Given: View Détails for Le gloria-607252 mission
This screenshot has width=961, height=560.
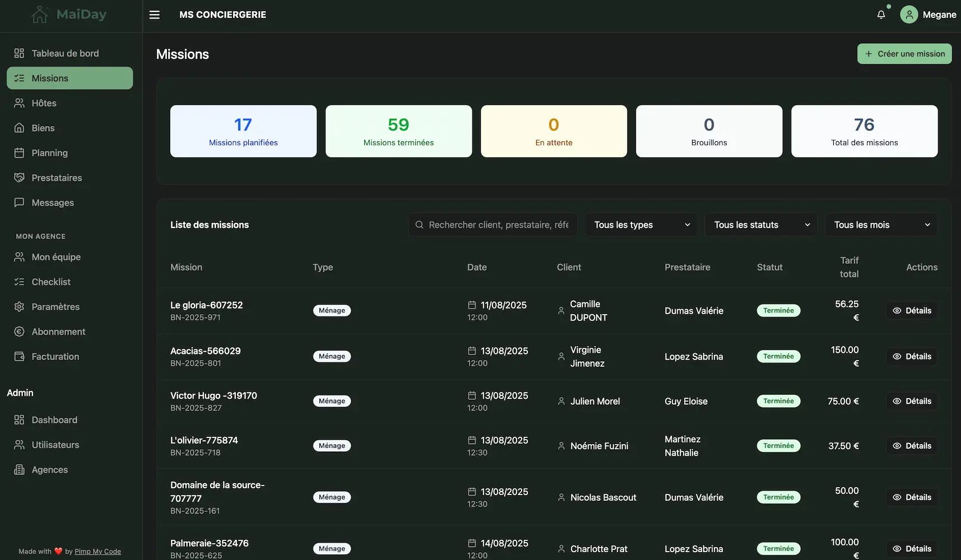Looking at the screenshot, I should 912,311.
